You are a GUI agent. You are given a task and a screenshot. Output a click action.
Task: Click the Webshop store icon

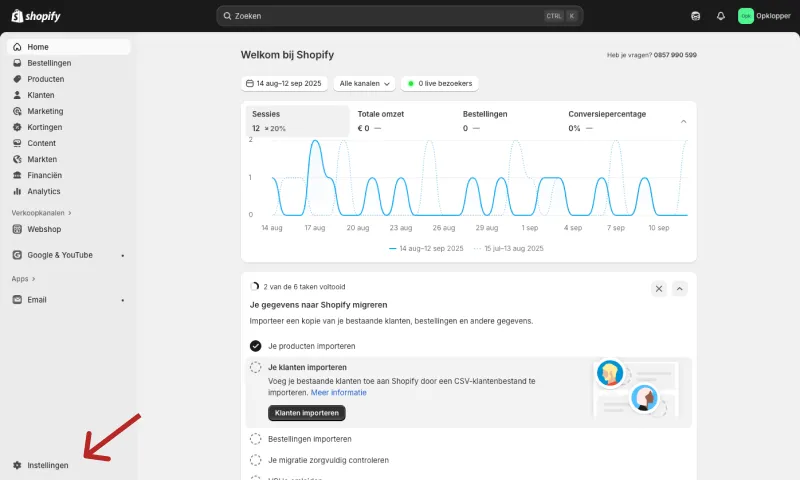pyautogui.click(x=17, y=229)
